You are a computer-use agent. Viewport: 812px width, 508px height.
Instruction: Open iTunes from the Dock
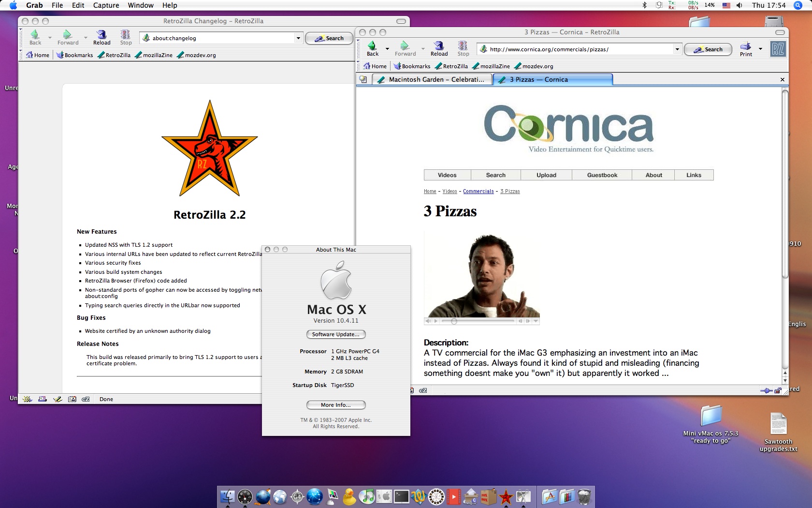coord(367,496)
